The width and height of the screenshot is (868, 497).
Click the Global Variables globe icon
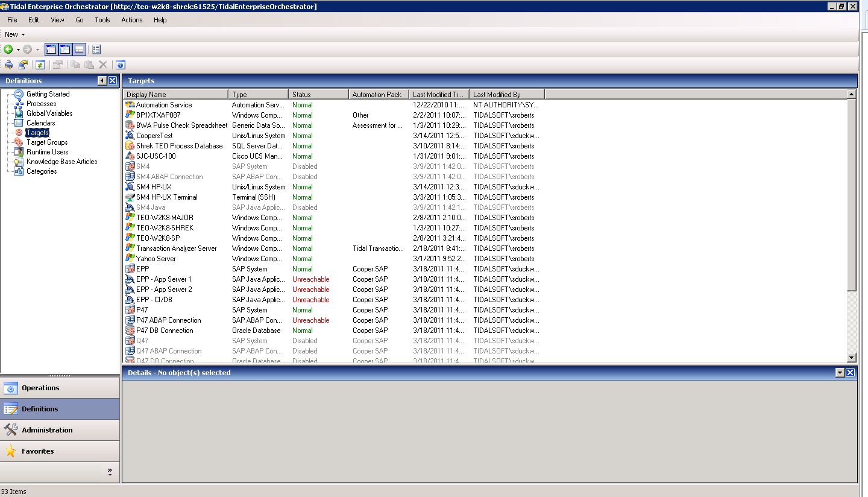point(20,113)
